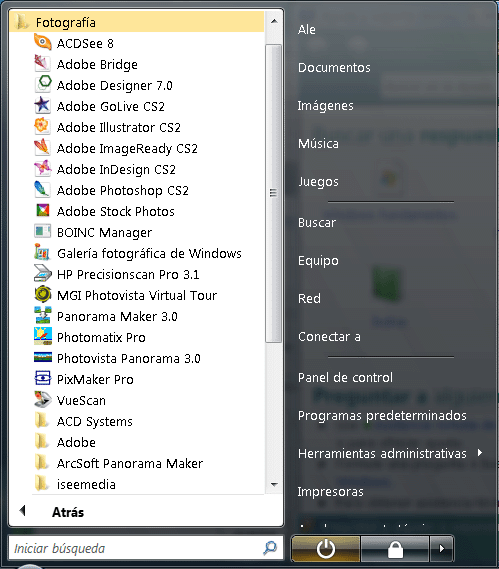Select Panel de control
This screenshot has width=499, height=569.
pyautogui.click(x=345, y=378)
